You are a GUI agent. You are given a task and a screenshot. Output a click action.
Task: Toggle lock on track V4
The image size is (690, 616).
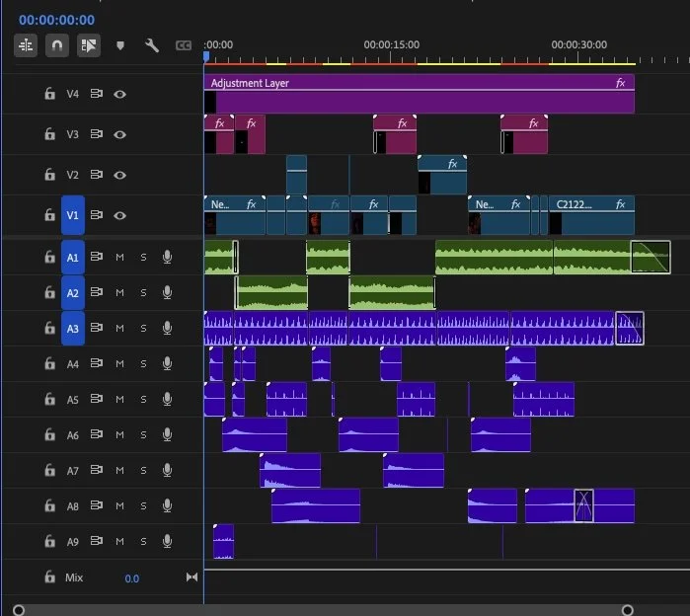click(49, 94)
